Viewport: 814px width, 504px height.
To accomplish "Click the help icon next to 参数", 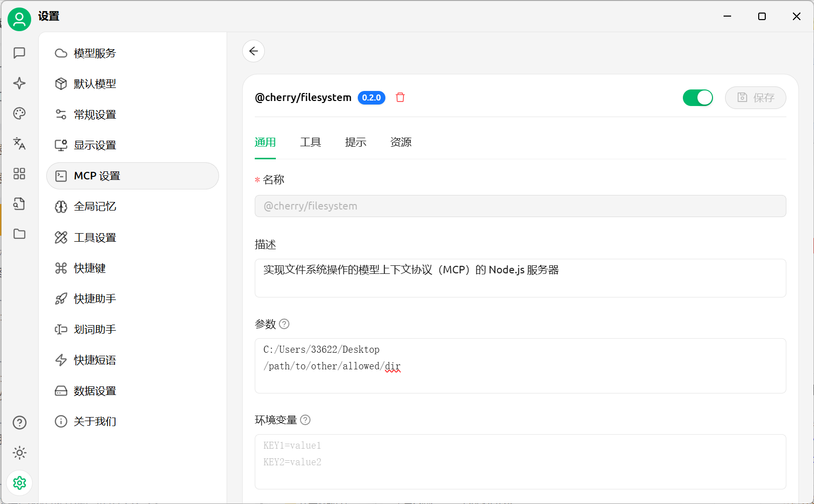I will tap(284, 324).
